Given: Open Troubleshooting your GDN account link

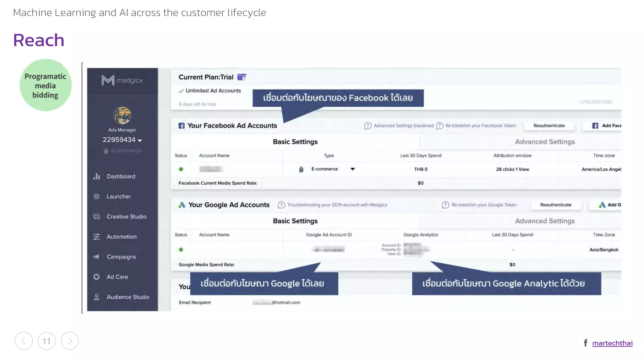Looking at the screenshot, I should 337,205.
